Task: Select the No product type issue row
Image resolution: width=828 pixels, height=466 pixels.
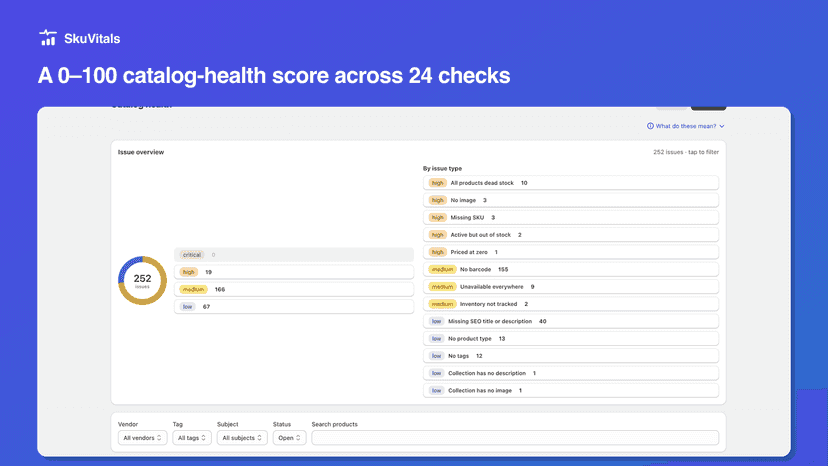Action: pos(571,339)
